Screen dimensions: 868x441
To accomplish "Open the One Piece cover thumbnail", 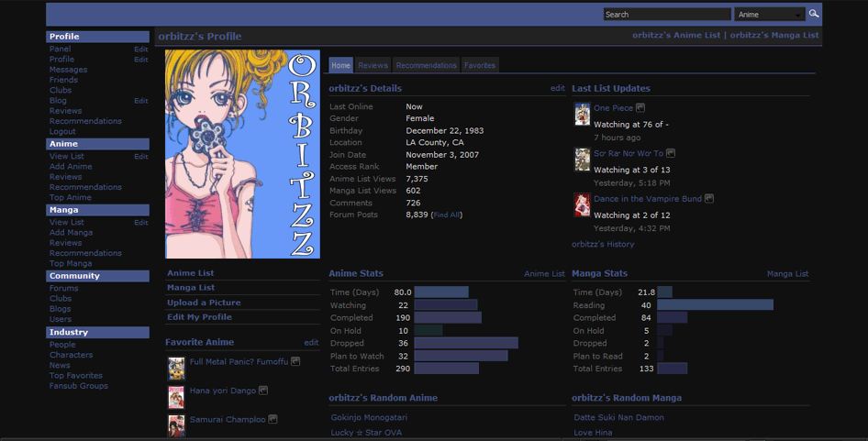I will point(582,114).
